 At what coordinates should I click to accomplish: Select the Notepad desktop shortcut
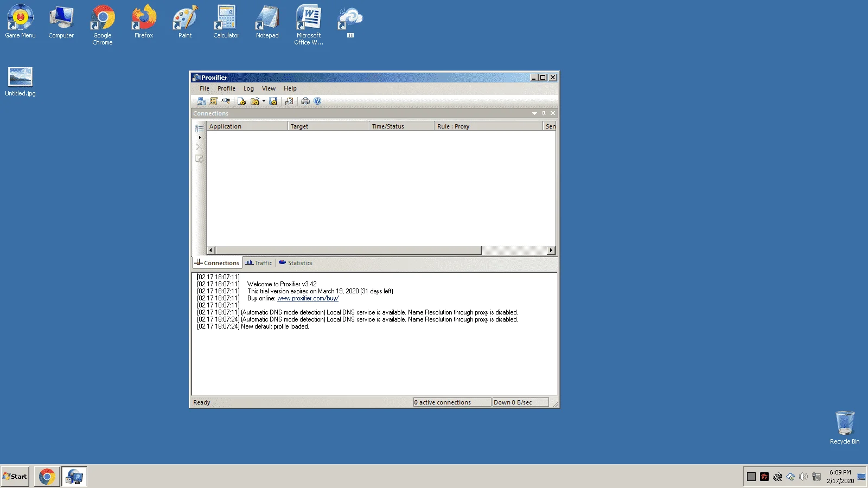point(267,22)
